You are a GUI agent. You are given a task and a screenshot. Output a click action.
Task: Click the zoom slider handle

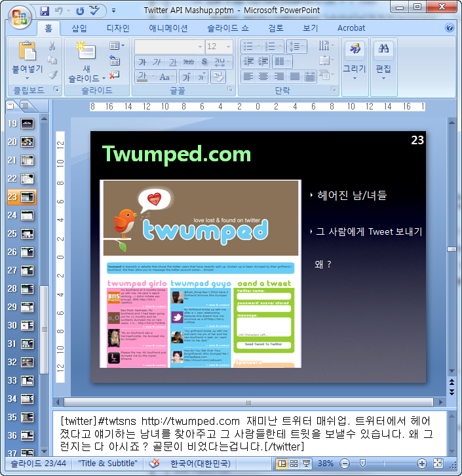click(362, 464)
